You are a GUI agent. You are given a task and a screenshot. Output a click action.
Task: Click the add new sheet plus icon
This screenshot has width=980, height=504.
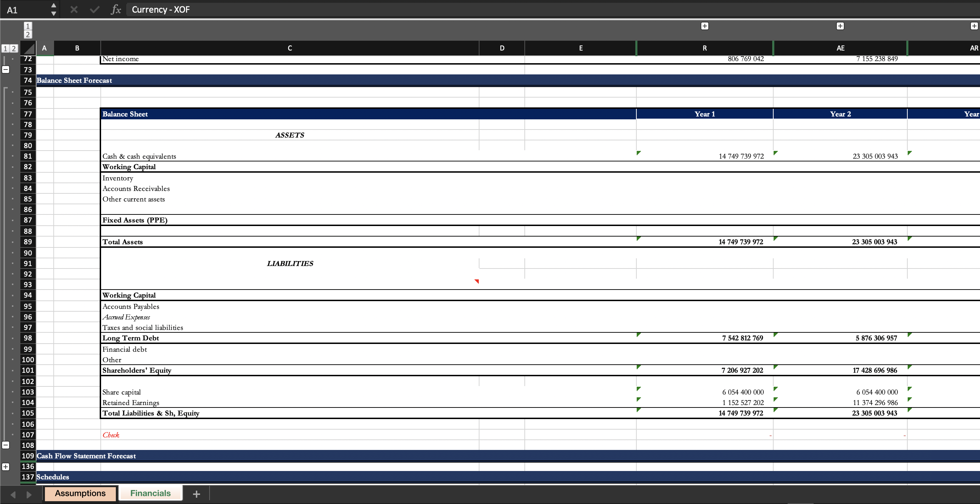coord(196,494)
